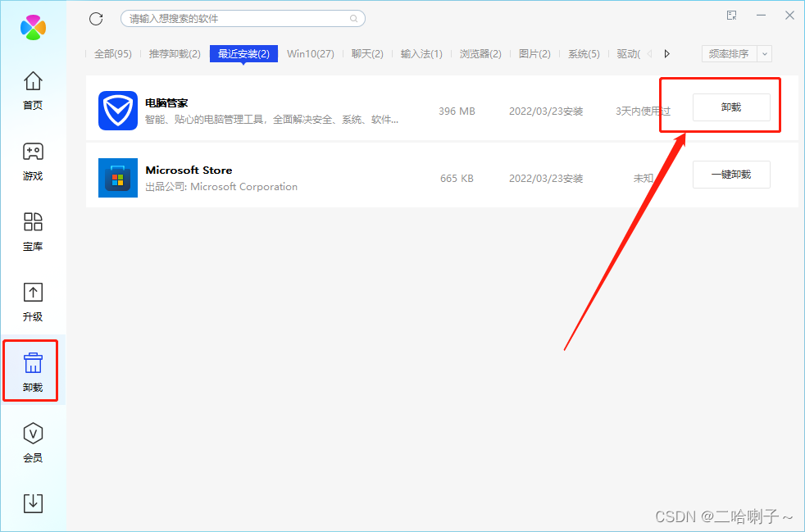Select the 浏览器(2) tab
Image resolution: width=805 pixels, height=532 pixels.
point(480,54)
